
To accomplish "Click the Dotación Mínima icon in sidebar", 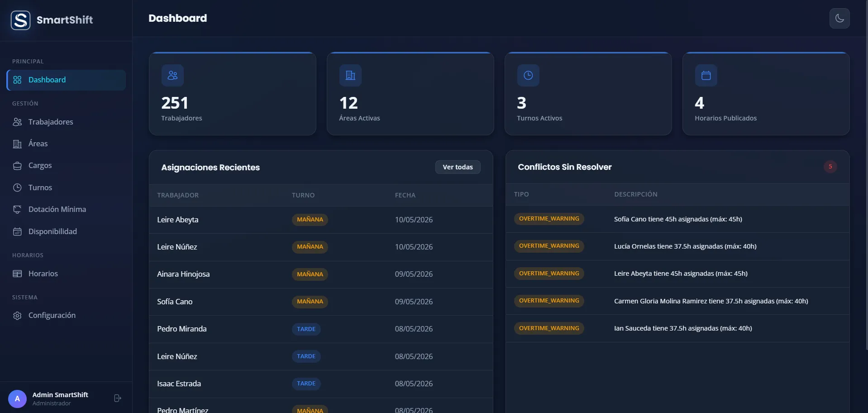I will coord(17,209).
